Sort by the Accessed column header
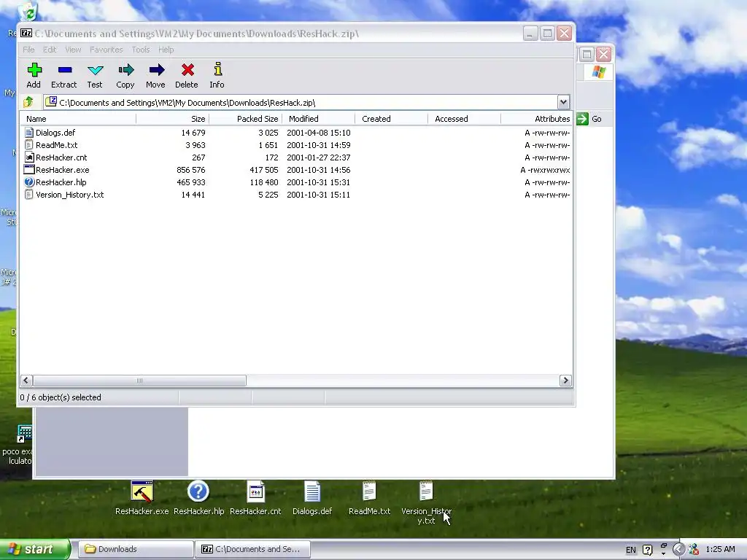The width and height of the screenshot is (747, 560). pos(464,119)
